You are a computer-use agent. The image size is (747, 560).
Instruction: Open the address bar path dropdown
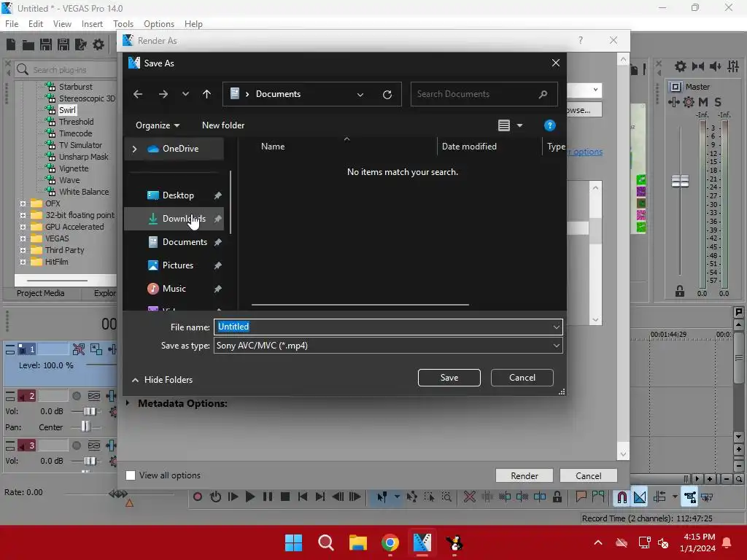[360, 94]
